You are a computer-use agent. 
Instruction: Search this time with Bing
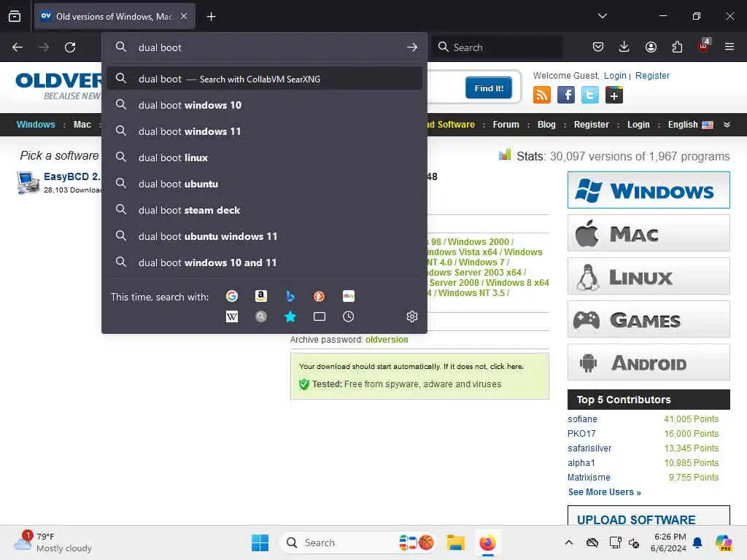(290, 296)
